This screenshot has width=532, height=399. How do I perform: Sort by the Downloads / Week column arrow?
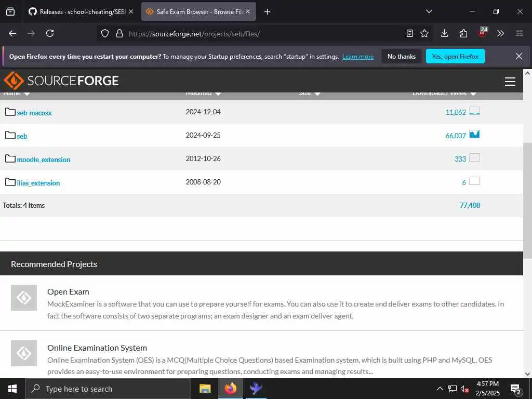[474, 94]
